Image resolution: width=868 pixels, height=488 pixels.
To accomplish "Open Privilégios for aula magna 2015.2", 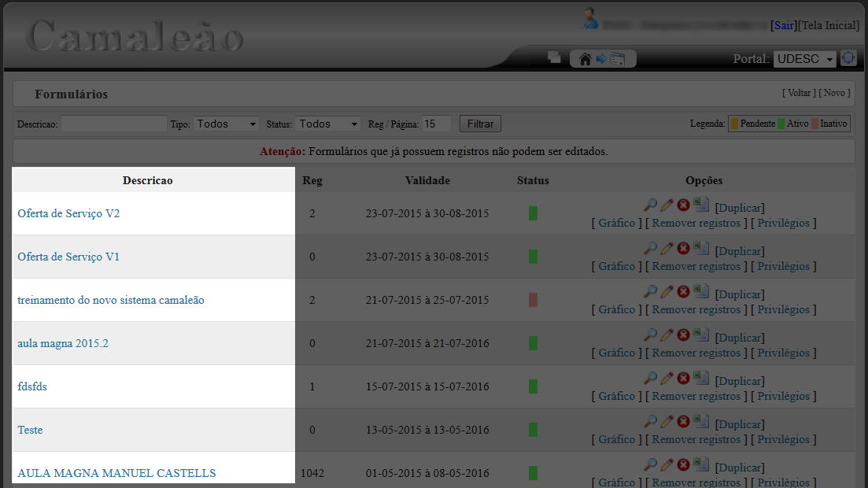I will (x=783, y=353).
